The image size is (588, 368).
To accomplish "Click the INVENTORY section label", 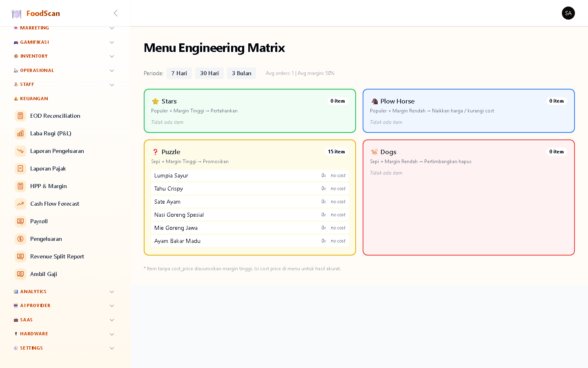I will 34,56.
